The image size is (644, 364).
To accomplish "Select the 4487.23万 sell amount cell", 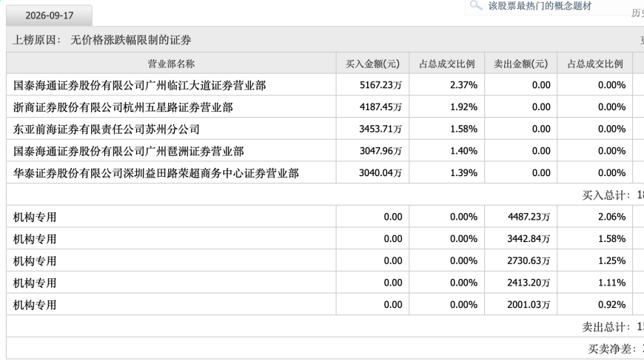I will coord(521,217).
